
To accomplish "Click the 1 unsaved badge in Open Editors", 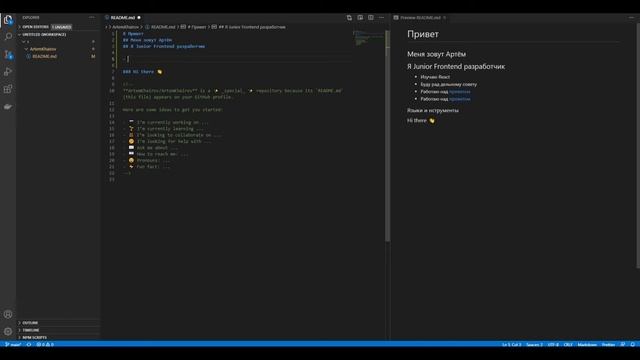I will [x=62, y=27].
